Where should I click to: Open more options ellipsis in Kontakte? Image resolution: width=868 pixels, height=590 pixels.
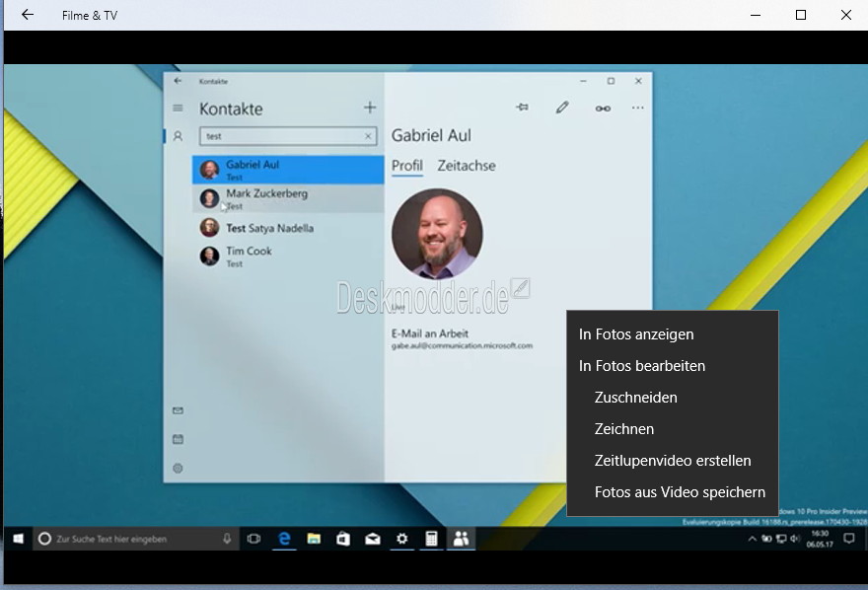point(638,108)
